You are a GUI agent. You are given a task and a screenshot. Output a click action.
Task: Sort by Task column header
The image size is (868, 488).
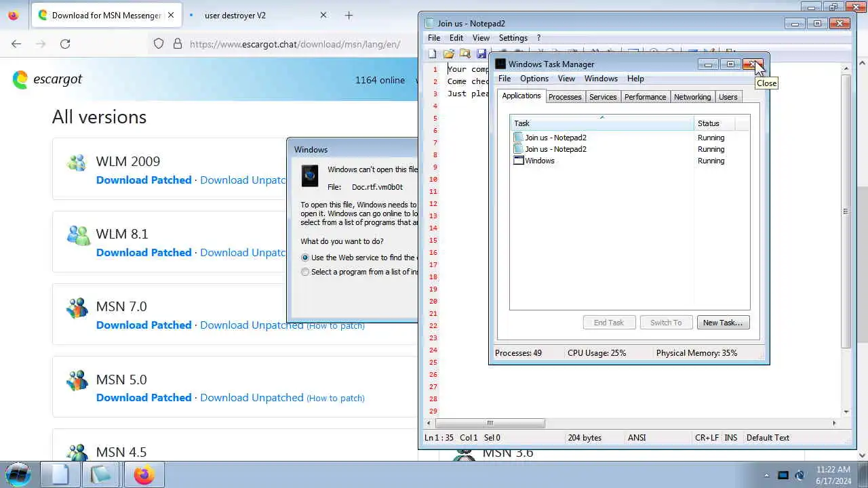[602, 123]
